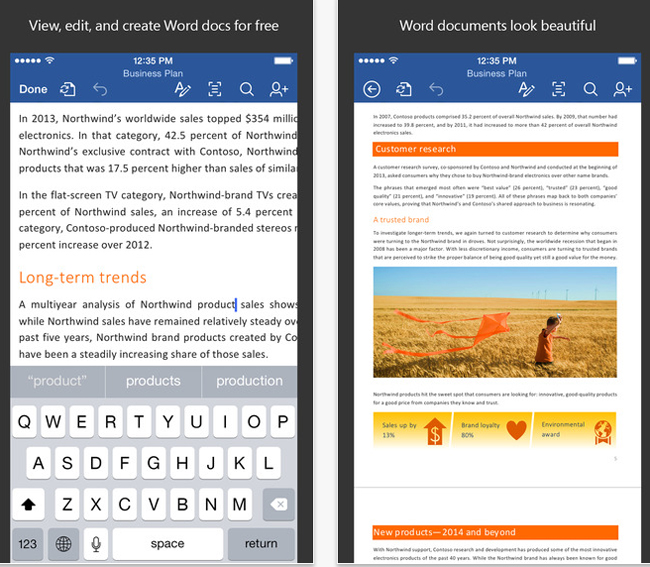Tap share/add person icon in right phone
This screenshot has width=650, height=567.
pos(623,89)
